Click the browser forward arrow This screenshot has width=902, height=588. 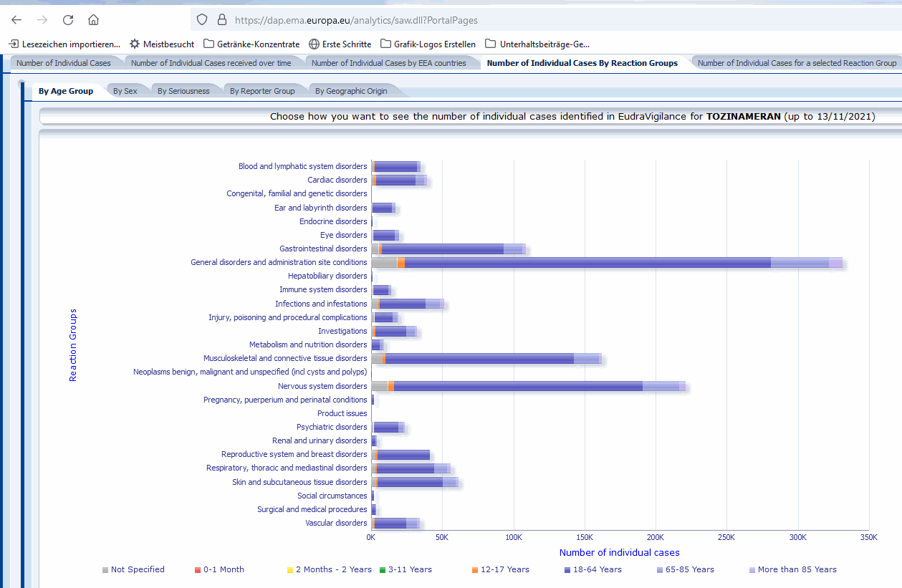click(42, 20)
